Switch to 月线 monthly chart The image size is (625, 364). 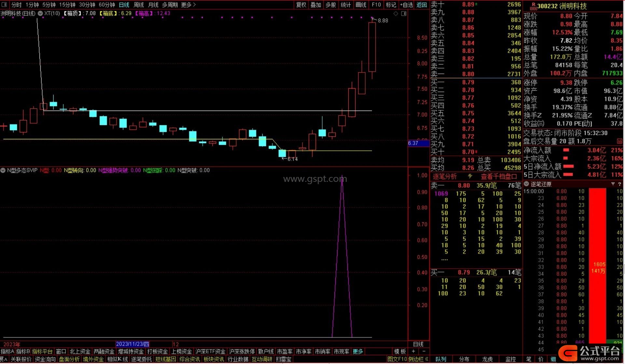coord(153,5)
